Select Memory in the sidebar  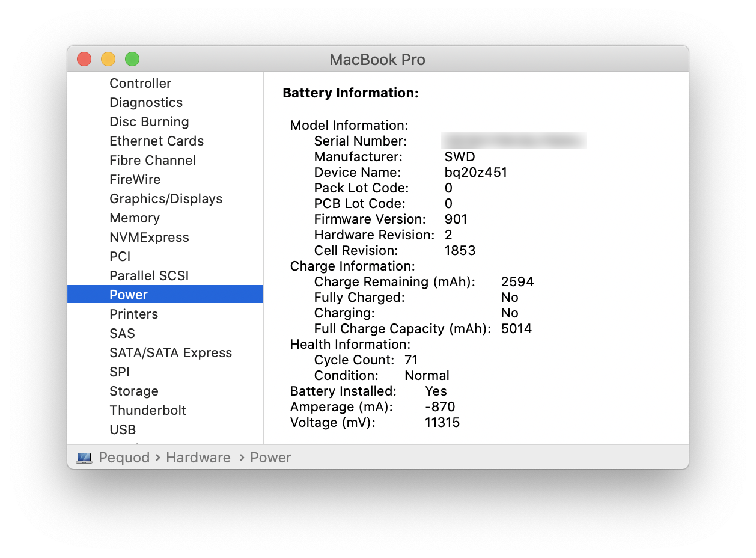tap(165, 218)
